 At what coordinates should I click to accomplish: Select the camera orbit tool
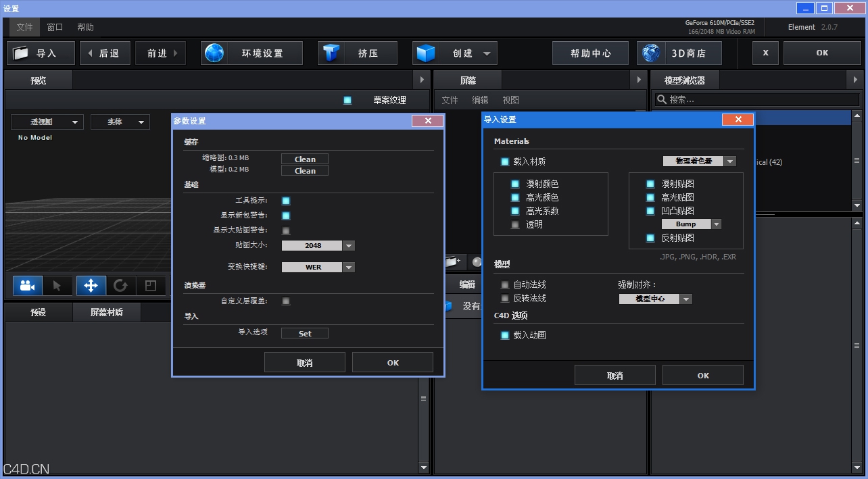click(27, 285)
